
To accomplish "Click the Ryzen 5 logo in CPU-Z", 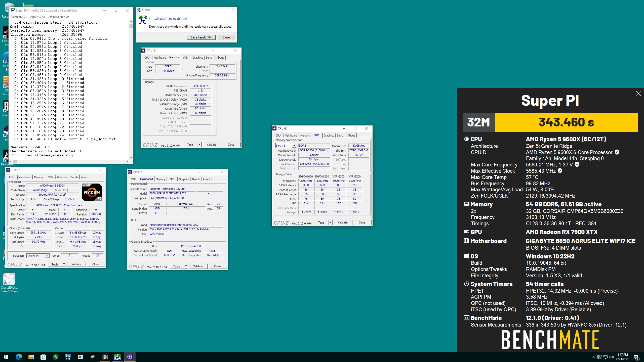I will click(92, 192).
